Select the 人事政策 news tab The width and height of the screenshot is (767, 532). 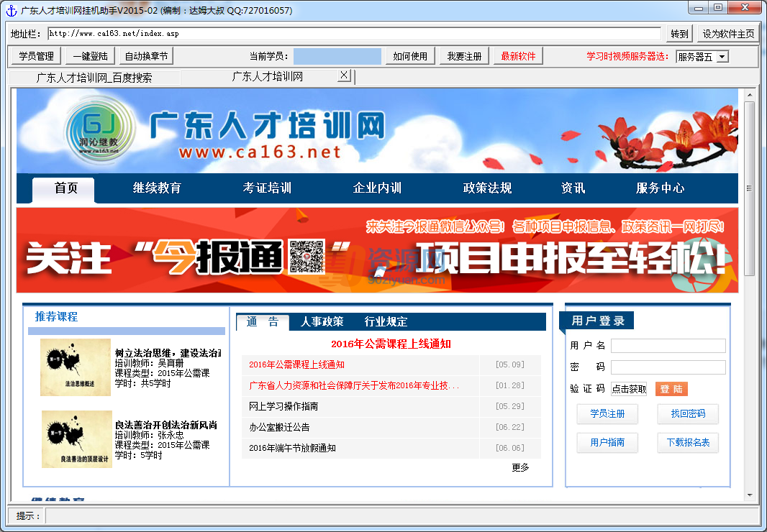322,322
